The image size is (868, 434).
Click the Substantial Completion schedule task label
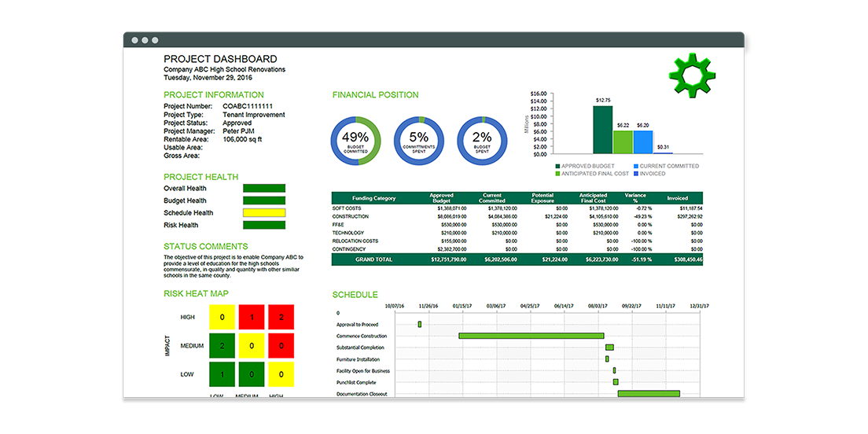tap(360, 348)
